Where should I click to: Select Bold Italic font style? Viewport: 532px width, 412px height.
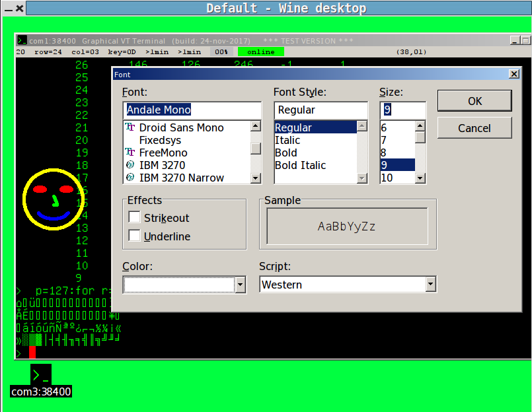pyautogui.click(x=301, y=165)
